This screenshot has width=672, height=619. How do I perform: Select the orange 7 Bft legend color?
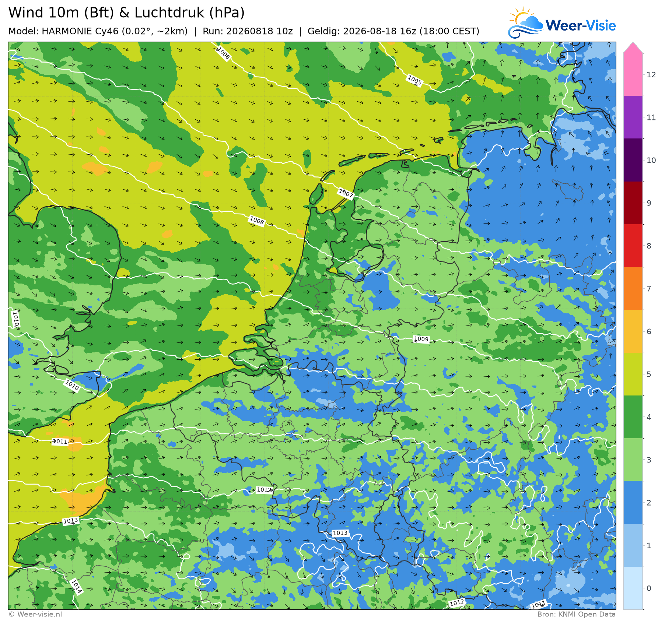click(x=633, y=288)
